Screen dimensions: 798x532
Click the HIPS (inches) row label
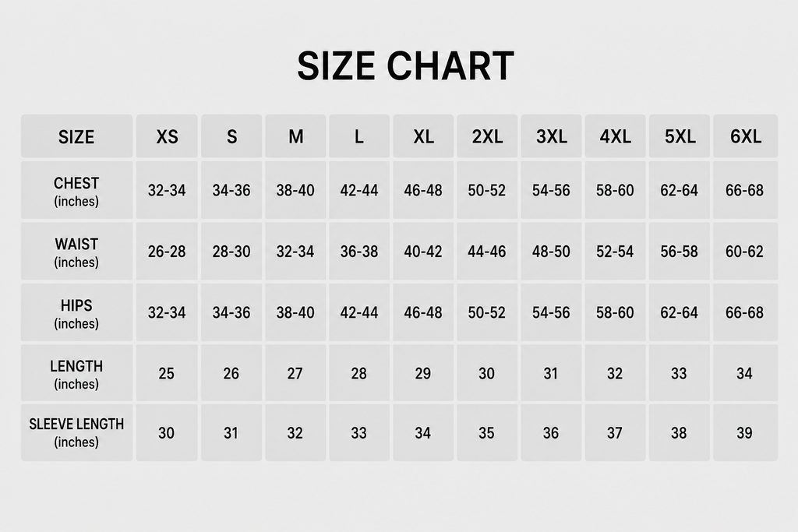tap(77, 312)
